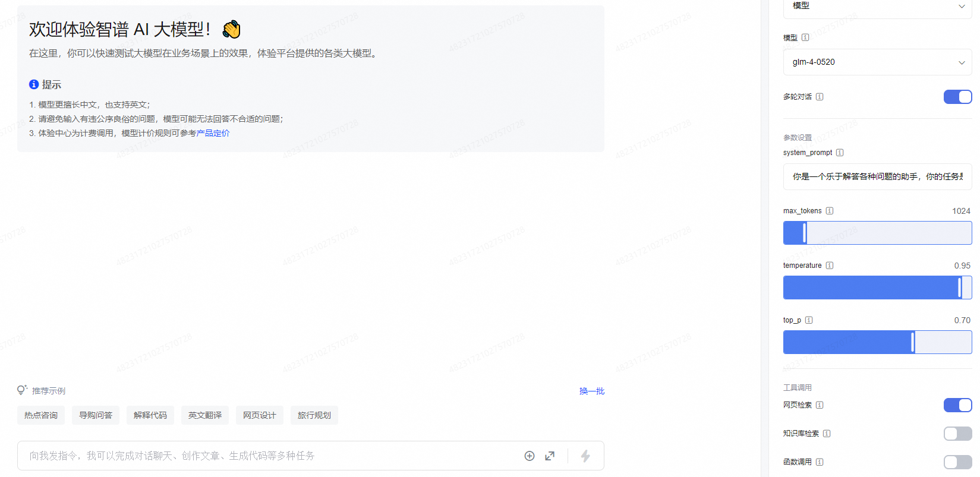Viewport: 980px width, 477px height.
Task: Open the 产品定价 pricing link
Action: (x=213, y=133)
